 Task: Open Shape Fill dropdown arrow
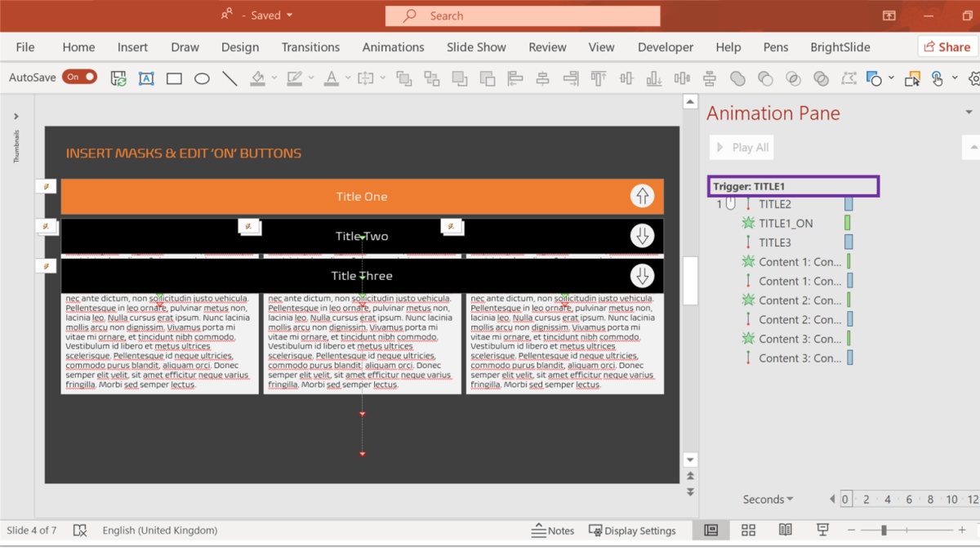(x=274, y=78)
